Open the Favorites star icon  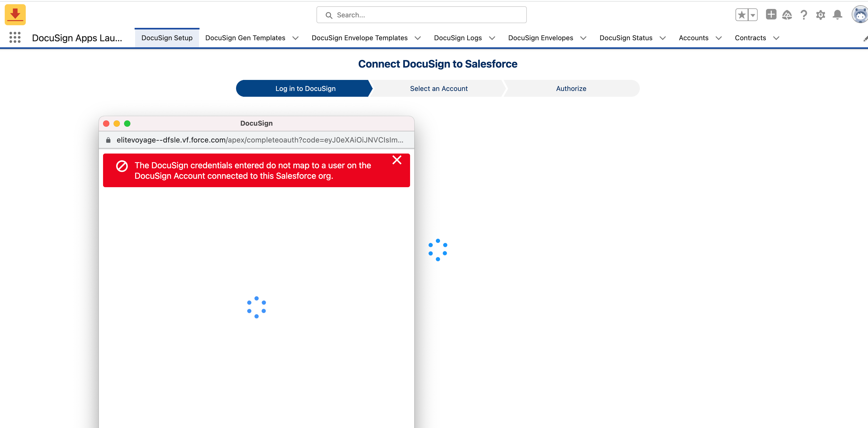(x=742, y=15)
